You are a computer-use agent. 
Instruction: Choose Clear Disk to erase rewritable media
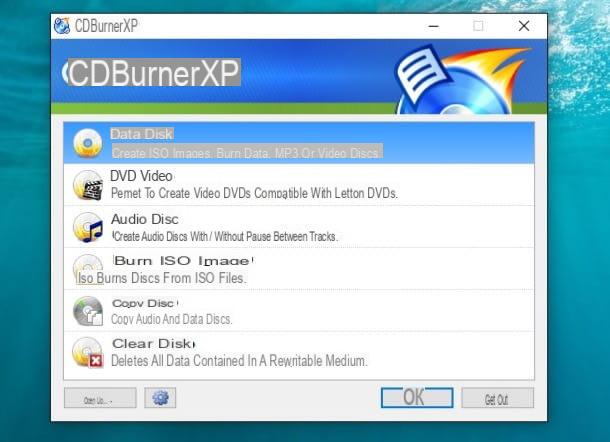146,344
